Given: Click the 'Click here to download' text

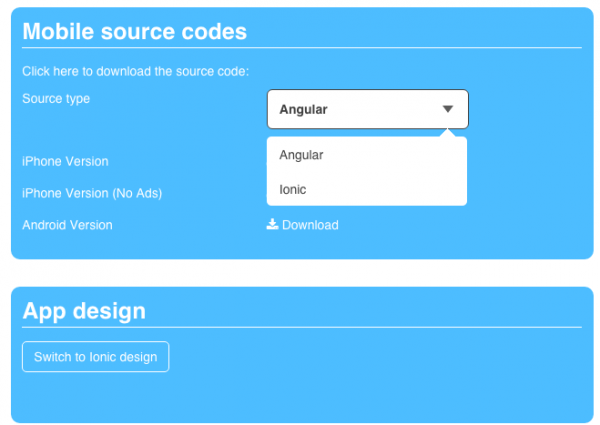Looking at the screenshot, I should click(x=135, y=71).
